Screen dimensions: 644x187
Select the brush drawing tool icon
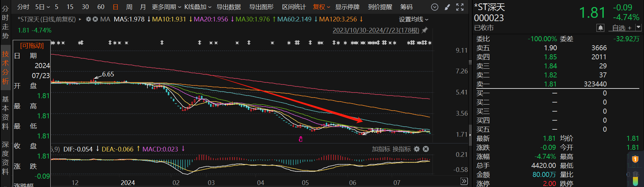447,7
